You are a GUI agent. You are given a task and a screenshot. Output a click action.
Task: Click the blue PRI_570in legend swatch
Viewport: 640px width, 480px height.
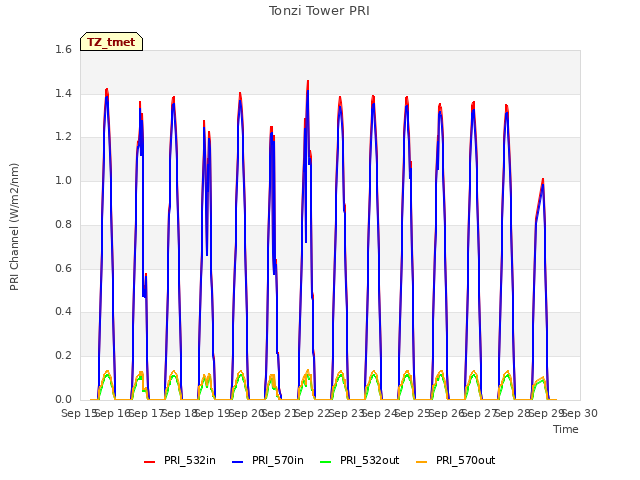click(x=238, y=462)
